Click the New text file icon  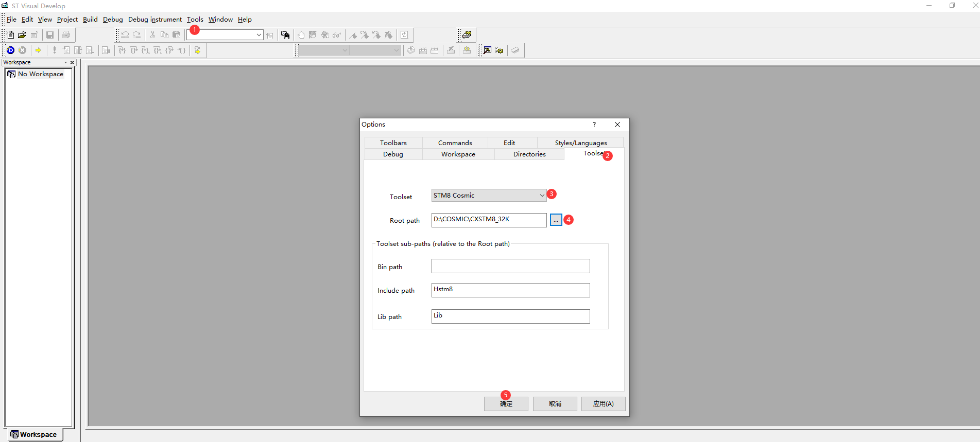coord(10,35)
